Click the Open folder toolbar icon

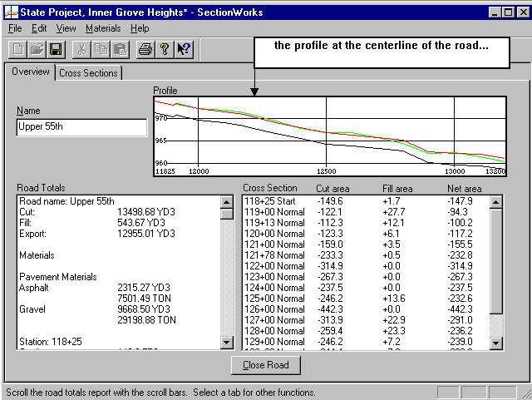(x=37, y=49)
